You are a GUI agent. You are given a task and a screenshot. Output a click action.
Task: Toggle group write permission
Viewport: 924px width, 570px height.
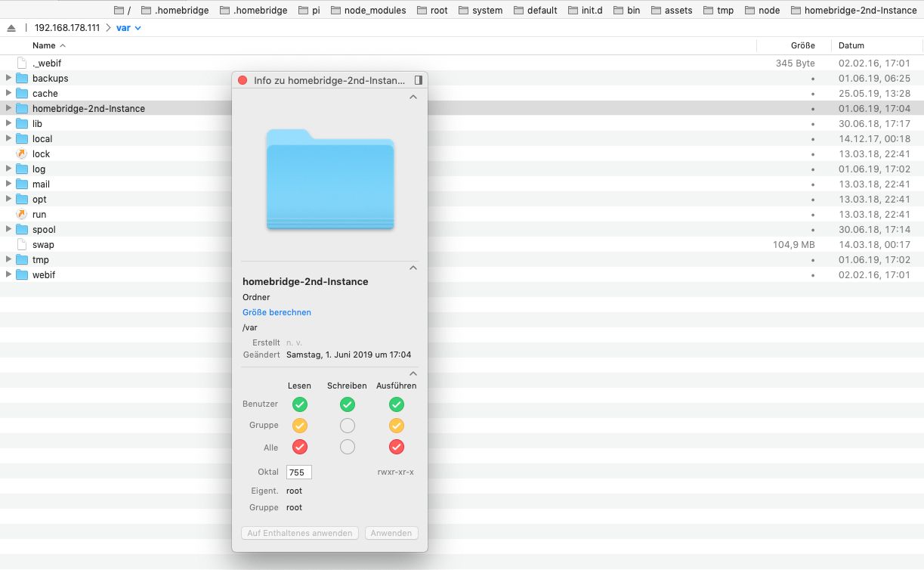(x=348, y=426)
